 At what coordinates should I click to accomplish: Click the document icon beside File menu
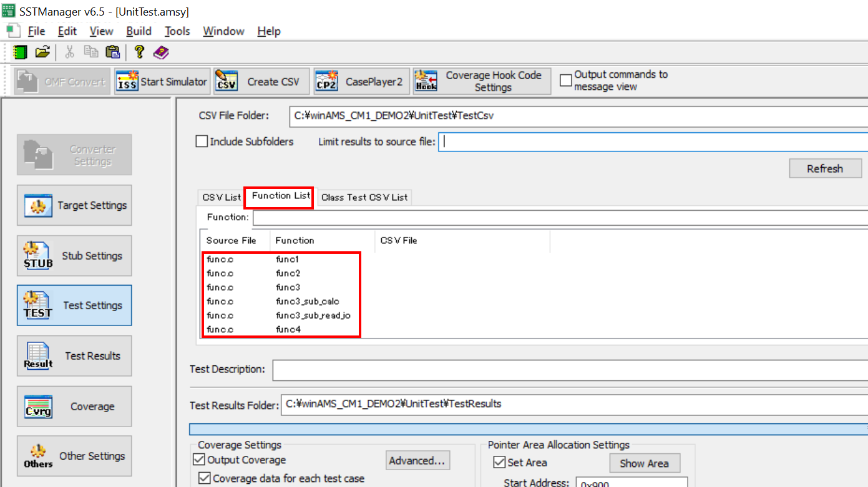pos(13,31)
